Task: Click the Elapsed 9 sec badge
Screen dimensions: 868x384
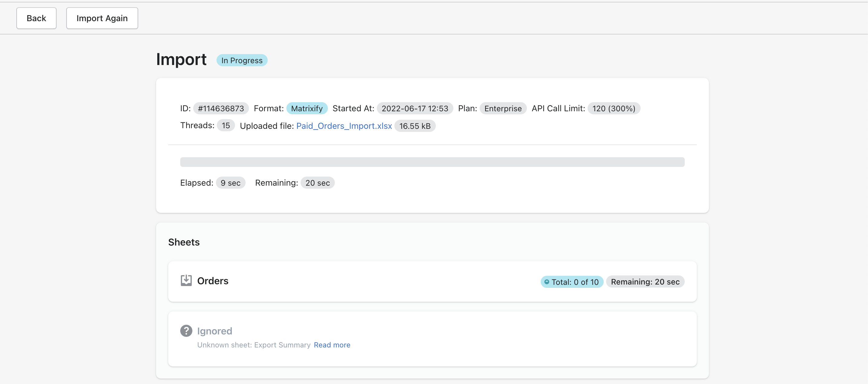Action: [230, 183]
